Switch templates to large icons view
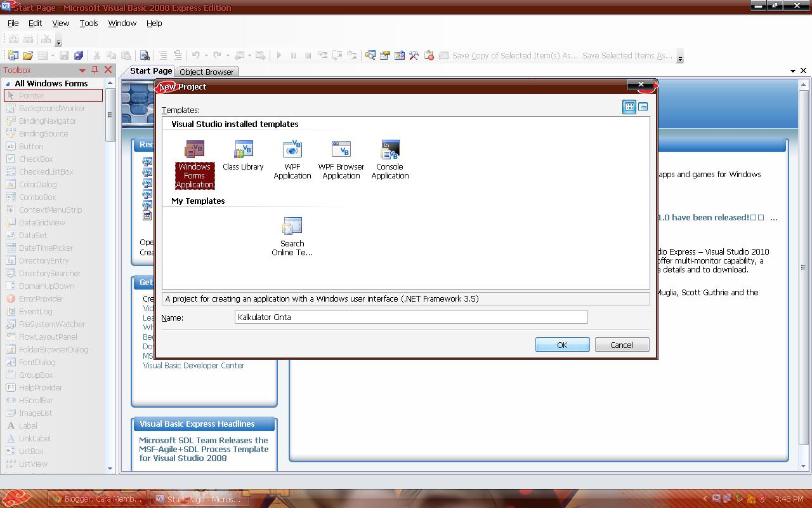This screenshot has height=508, width=812. point(629,107)
